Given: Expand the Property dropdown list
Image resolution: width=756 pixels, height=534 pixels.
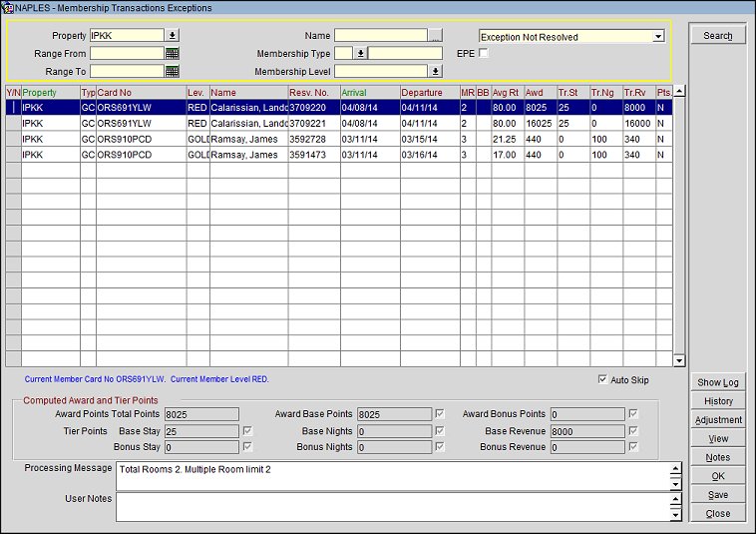Looking at the screenshot, I should [172, 36].
